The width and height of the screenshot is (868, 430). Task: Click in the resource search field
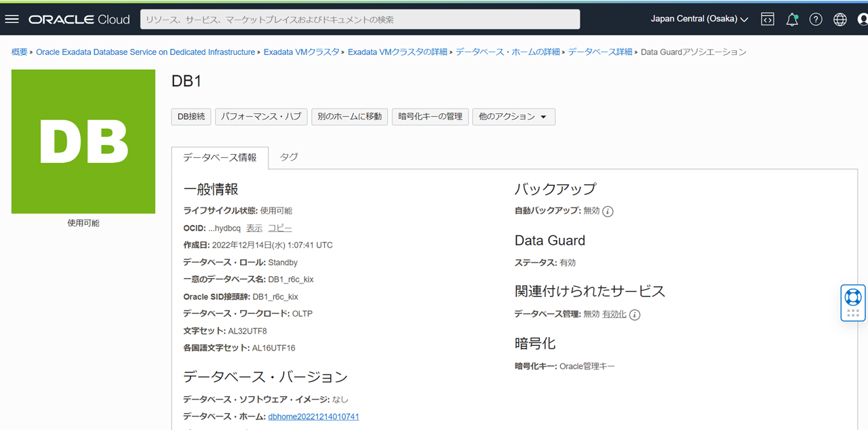[x=359, y=19]
